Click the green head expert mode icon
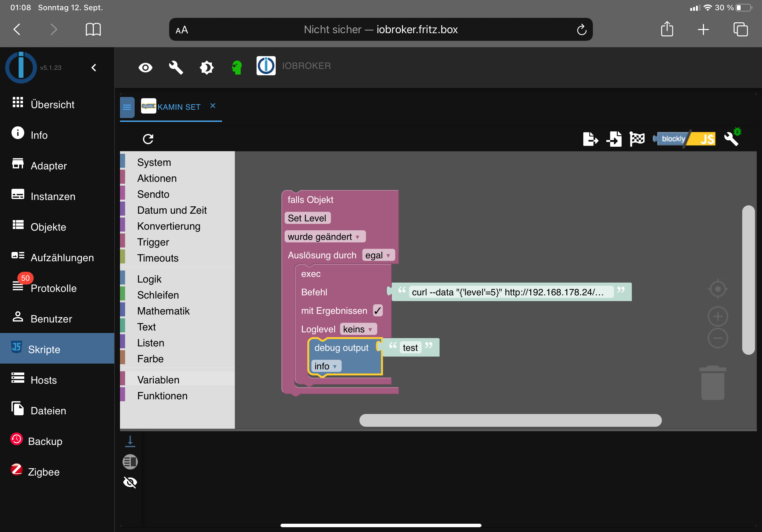Screen dimensions: 762x532 [x=237, y=68]
